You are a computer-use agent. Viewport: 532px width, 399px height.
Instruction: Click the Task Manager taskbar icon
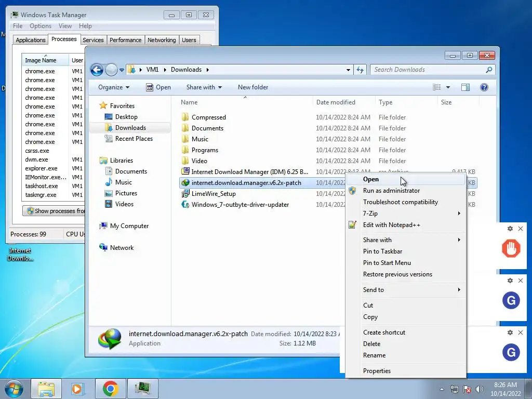pyautogui.click(x=143, y=389)
